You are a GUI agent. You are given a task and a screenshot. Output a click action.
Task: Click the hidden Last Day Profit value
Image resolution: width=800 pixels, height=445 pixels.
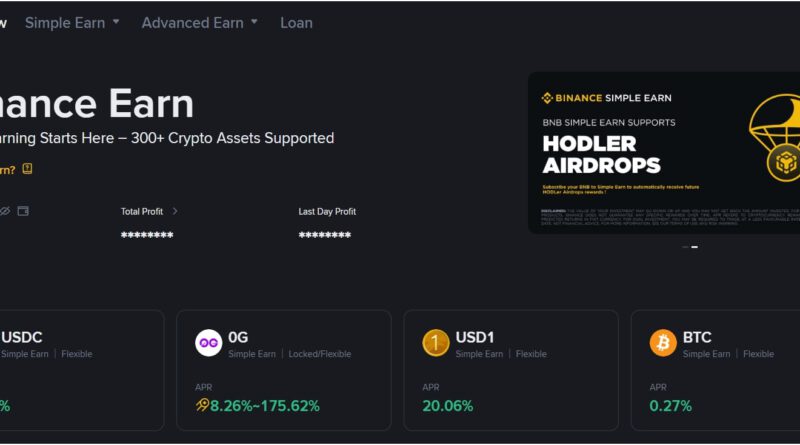pyautogui.click(x=324, y=235)
